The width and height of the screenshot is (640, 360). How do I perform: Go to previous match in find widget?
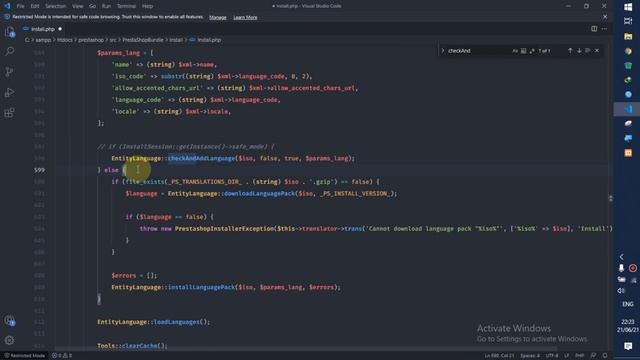click(570, 51)
